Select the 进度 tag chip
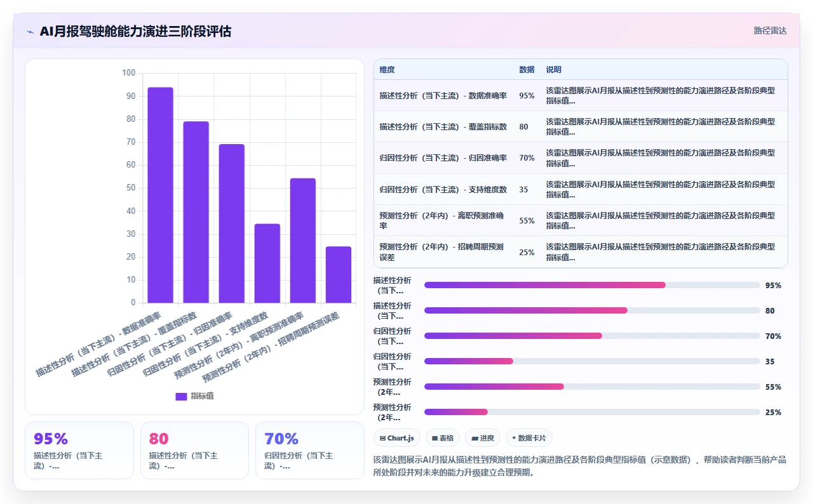This screenshot has width=813, height=504. pyautogui.click(x=483, y=438)
